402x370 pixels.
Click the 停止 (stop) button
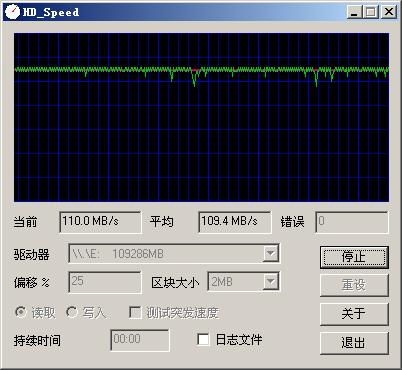pyautogui.click(x=354, y=257)
